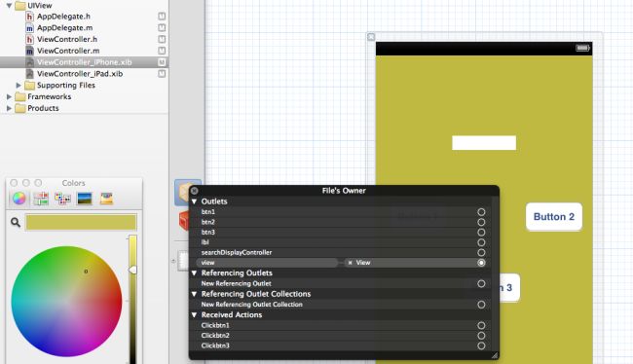This screenshot has height=364, width=633.
Task: Click the btn2 outlet connection circle
Action: (x=481, y=222)
